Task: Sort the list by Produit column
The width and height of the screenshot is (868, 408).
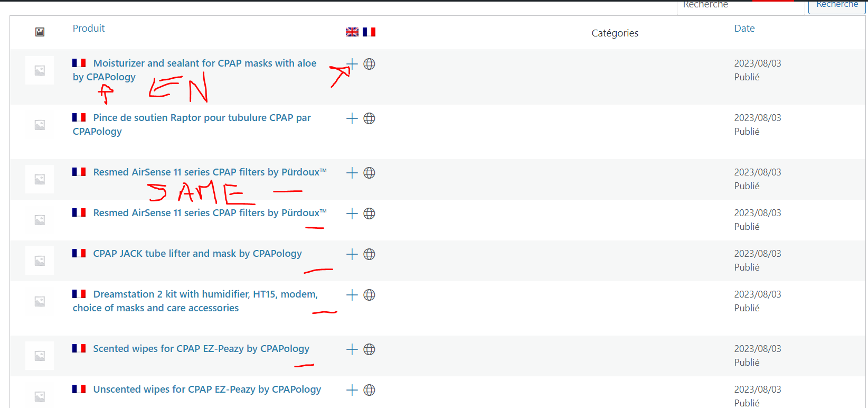Action: click(x=89, y=29)
